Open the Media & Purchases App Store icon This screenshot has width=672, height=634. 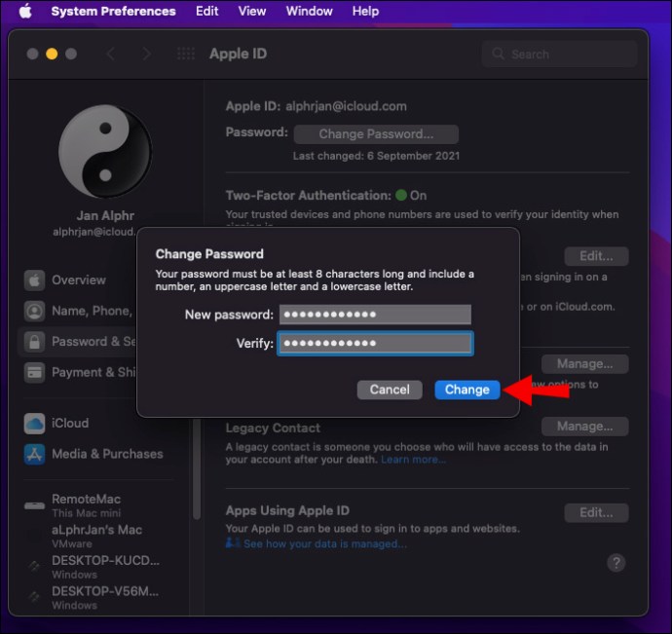pyautogui.click(x=34, y=455)
